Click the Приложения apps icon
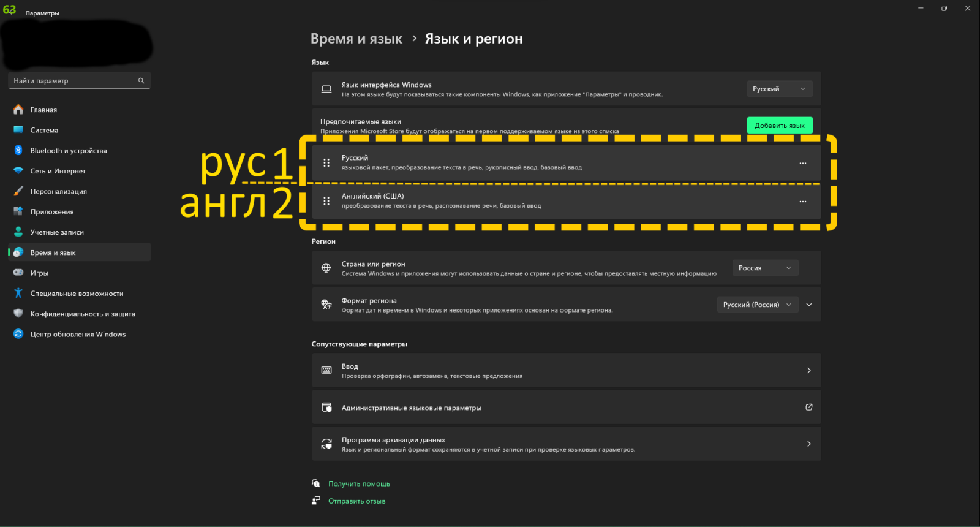980x527 pixels. (x=18, y=211)
